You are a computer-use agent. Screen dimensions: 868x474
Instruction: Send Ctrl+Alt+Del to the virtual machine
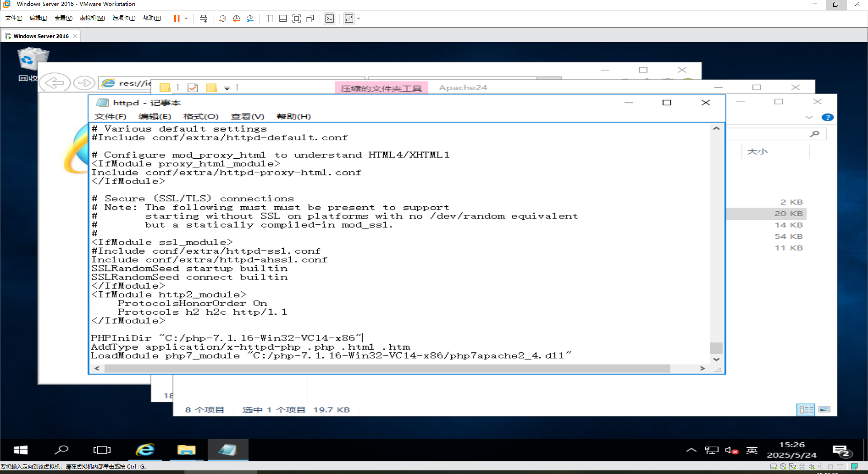(x=203, y=19)
